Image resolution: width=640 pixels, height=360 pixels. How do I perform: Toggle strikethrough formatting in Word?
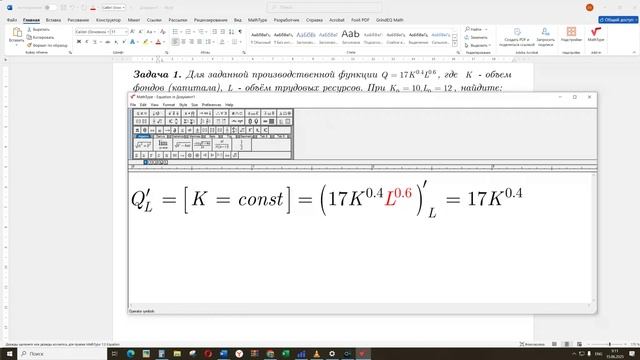coord(108,42)
